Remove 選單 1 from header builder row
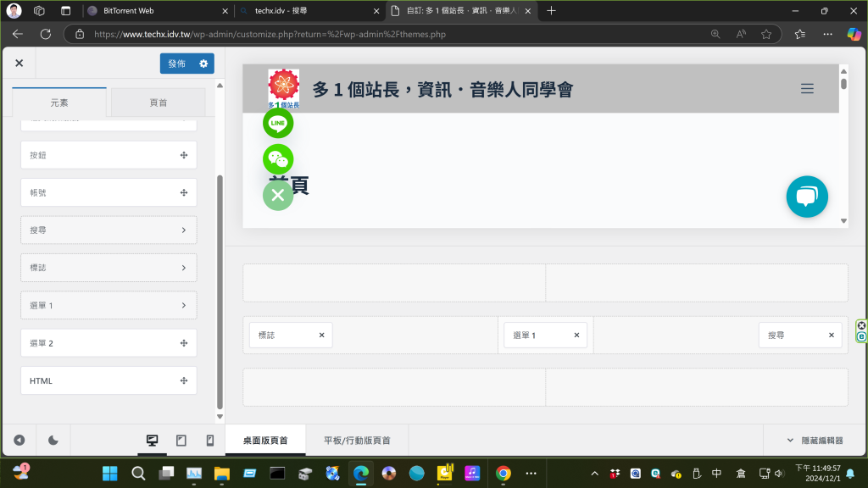 click(x=576, y=335)
